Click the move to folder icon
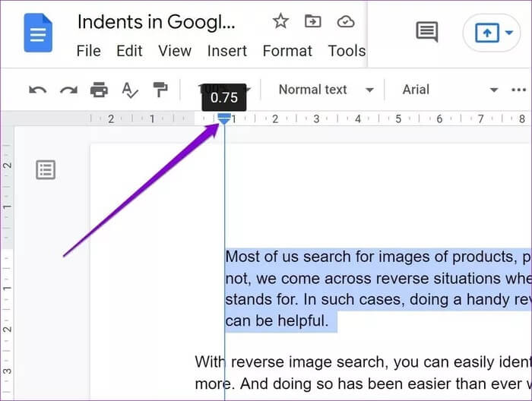This screenshot has width=532, height=401. click(x=313, y=21)
